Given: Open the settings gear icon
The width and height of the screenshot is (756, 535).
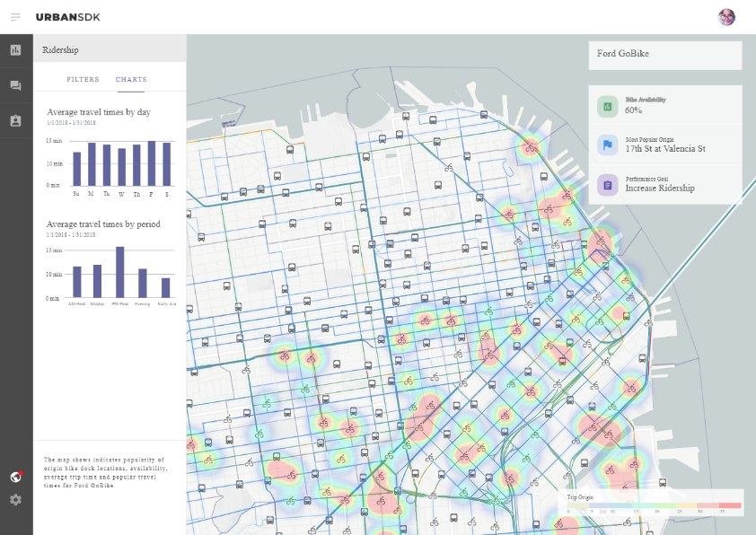Looking at the screenshot, I should pos(16,500).
